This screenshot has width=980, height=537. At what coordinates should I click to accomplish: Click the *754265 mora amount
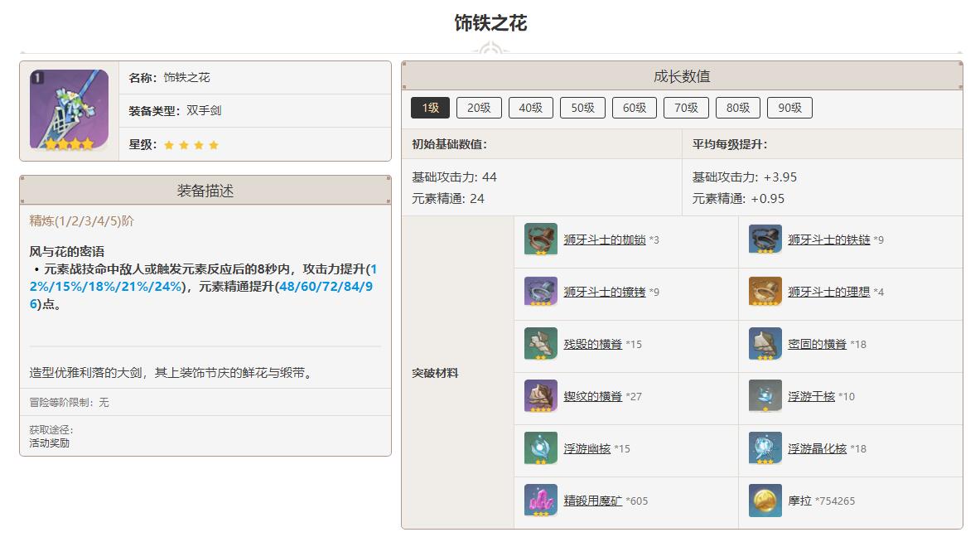coord(835,501)
